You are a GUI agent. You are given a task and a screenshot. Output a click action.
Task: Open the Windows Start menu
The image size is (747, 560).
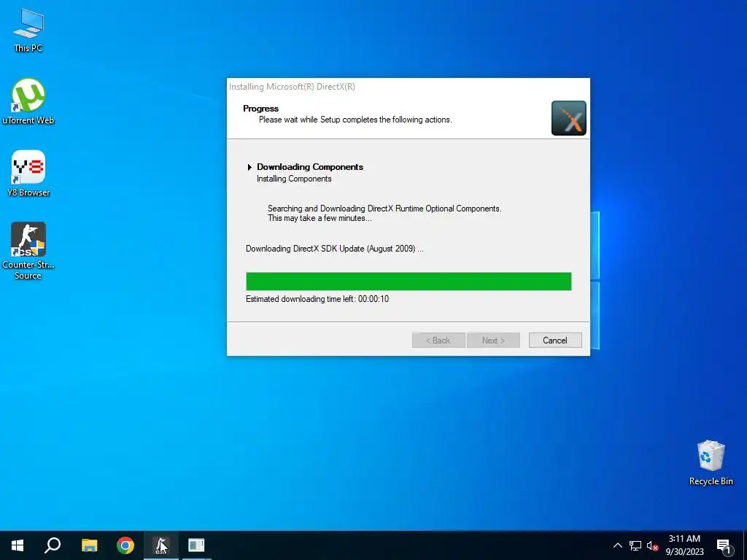tap(18, 545)
